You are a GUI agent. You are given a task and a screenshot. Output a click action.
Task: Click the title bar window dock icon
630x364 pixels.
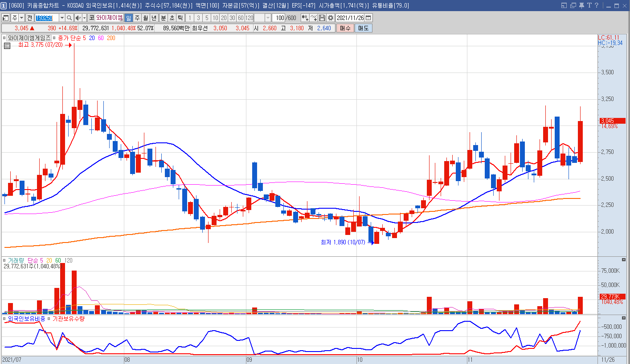click(x=564, y=5)
